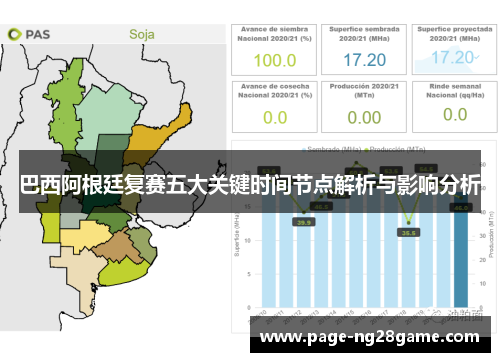Select the bright green northwestern map region
Image resolution: width=500 pixels, height=362 pixels.
click(67, 113)
